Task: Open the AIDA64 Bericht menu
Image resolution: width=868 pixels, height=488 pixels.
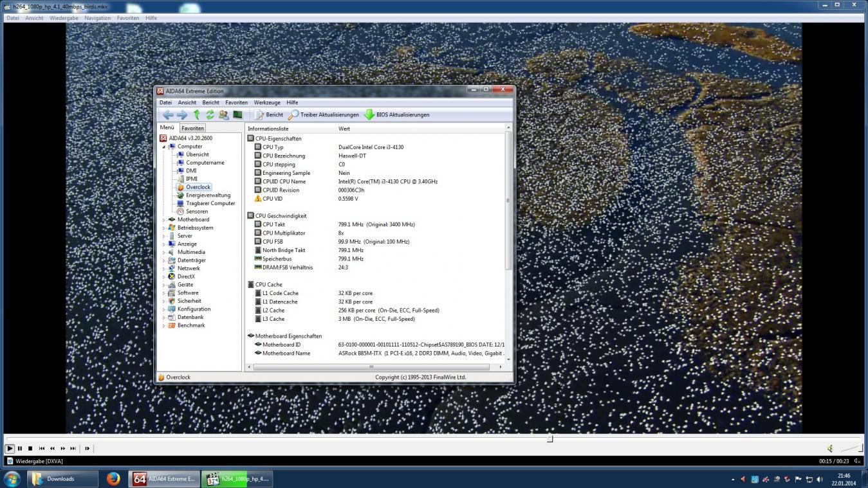Action: tap(210, 102)
